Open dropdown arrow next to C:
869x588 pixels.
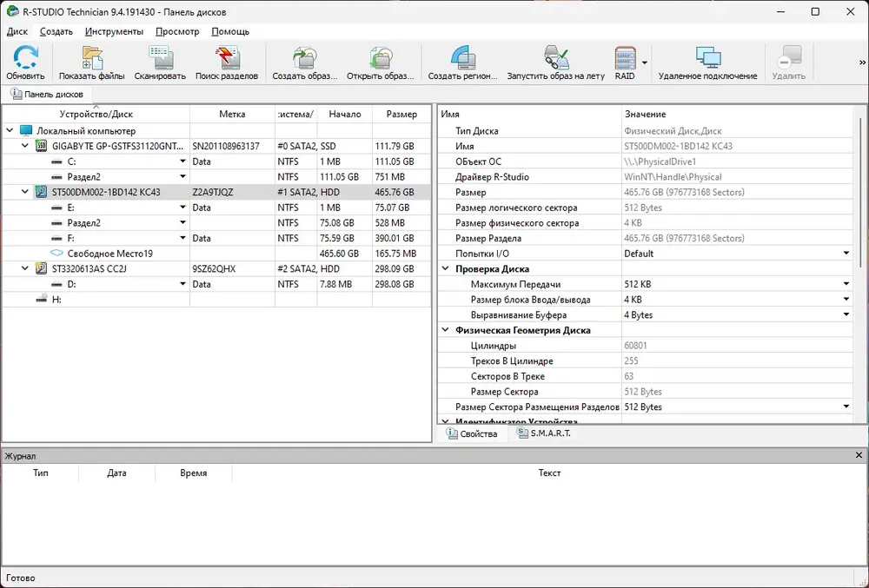[x=182, y=162]
